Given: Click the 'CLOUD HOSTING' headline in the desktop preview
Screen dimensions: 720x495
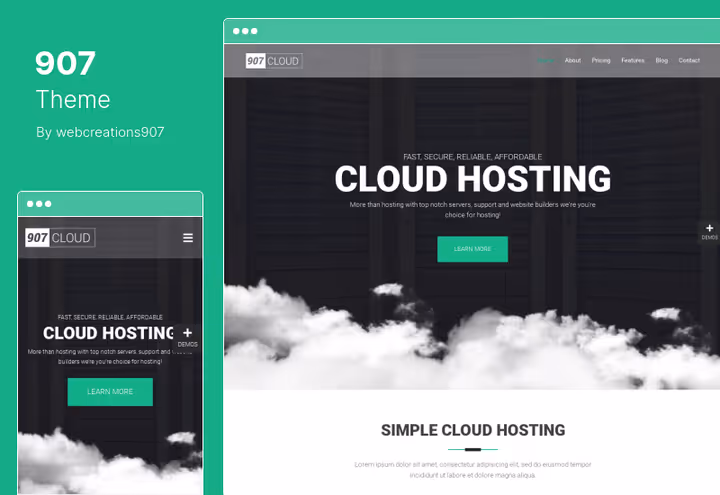Looking at the screenshot, I should point(472,179).
